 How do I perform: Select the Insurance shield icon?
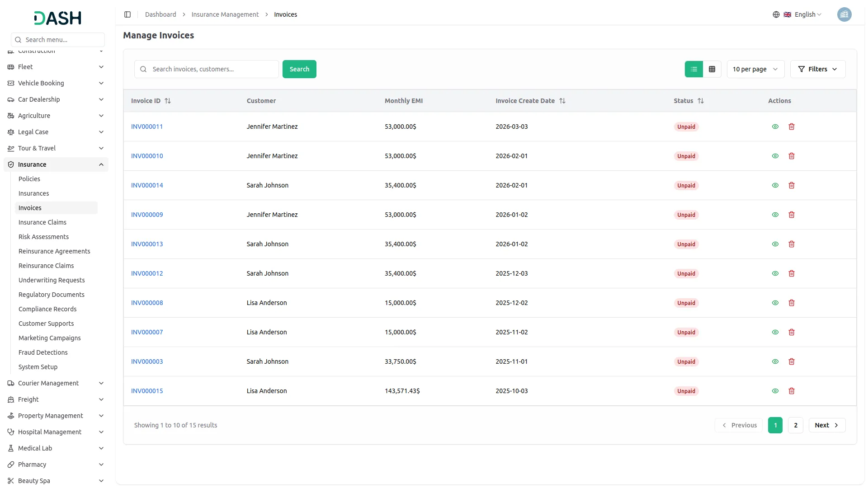[x=11, y=164]
